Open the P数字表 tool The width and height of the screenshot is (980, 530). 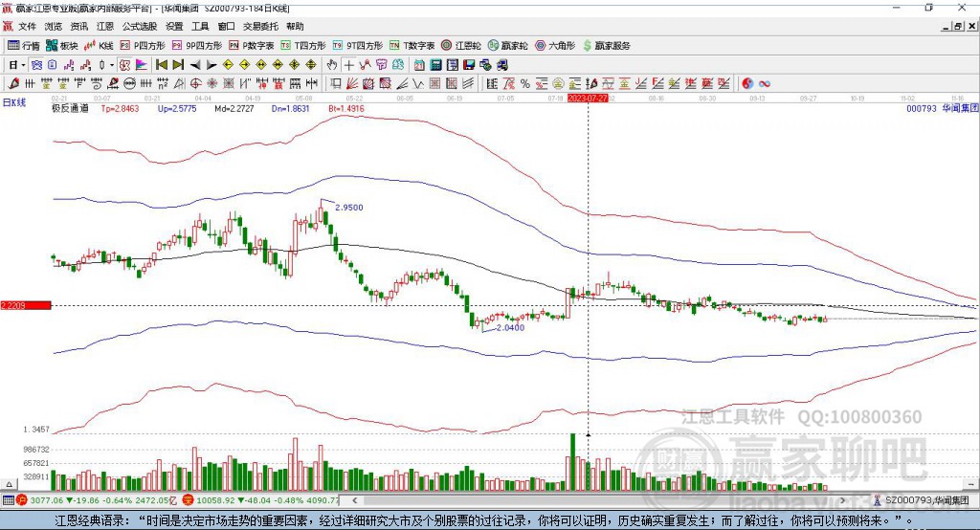252,46
